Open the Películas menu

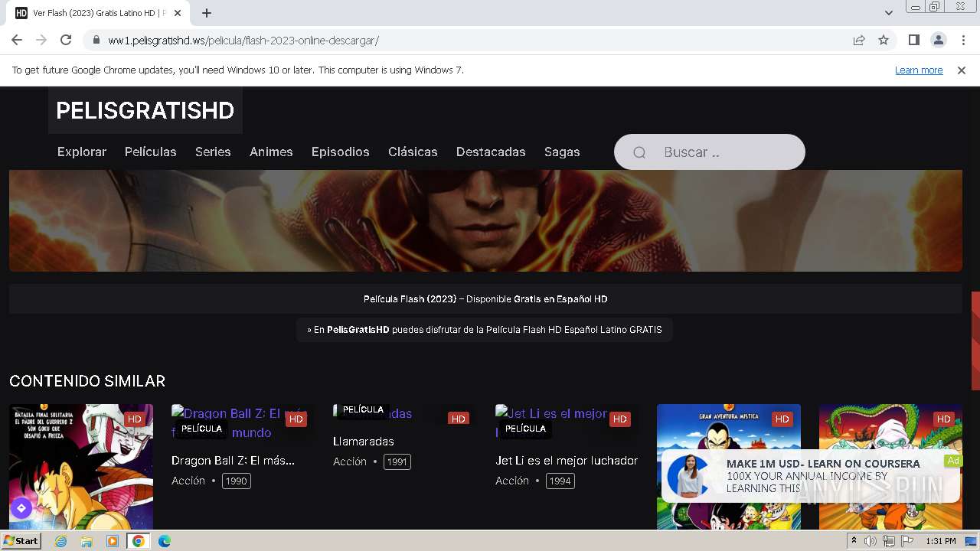(151, 152)
